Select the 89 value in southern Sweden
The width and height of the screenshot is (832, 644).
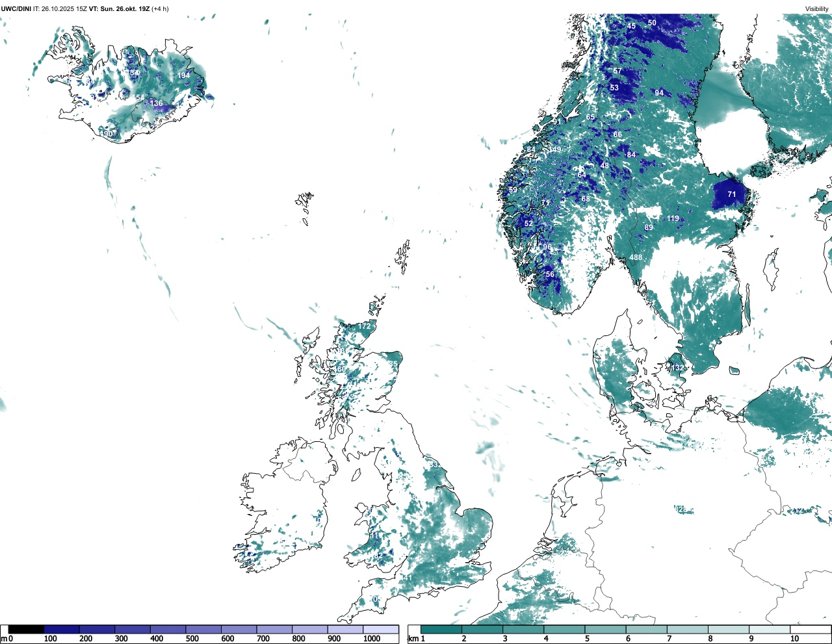tap(649, 227)
